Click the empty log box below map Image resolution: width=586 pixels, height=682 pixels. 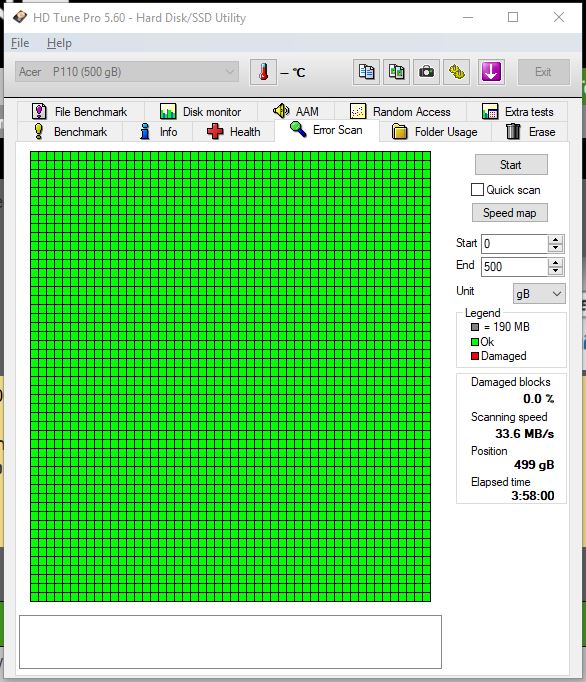click(230, 642)
